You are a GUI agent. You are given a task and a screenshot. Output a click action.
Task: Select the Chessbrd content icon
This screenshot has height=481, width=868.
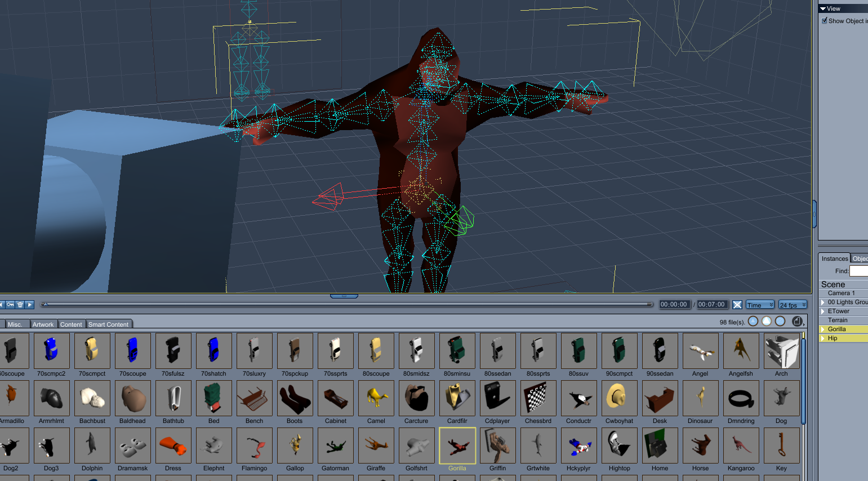pyautogui.click(x=538, y=398)
